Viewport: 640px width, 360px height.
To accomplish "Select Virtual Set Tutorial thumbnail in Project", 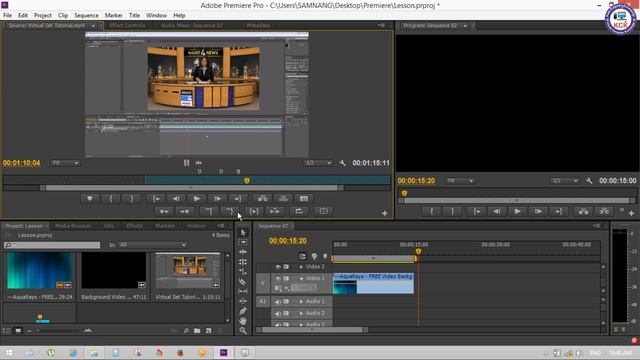I will pyautogui.click(x=188, y=271).
